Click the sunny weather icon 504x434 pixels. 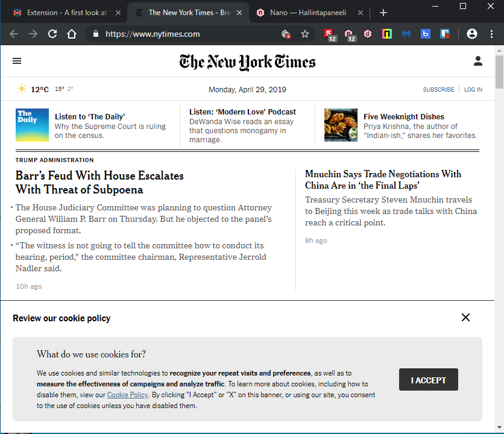coord(22,89)
